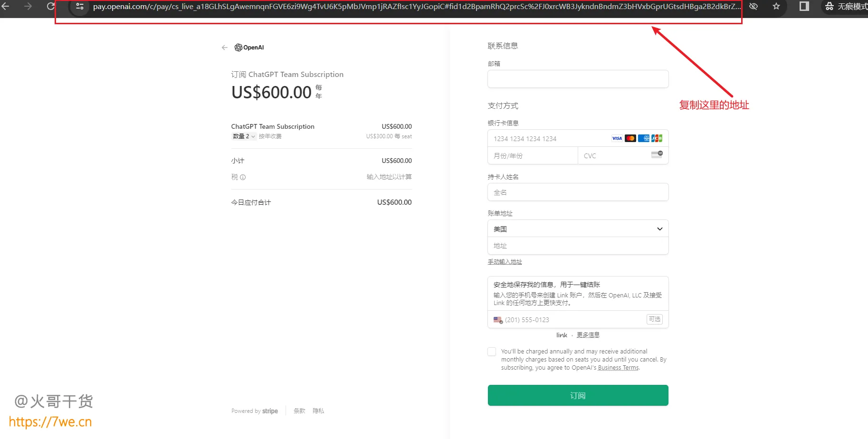Click the CVC input field
The width and height of the screenshot is (868, 439).
click(615, 156)
